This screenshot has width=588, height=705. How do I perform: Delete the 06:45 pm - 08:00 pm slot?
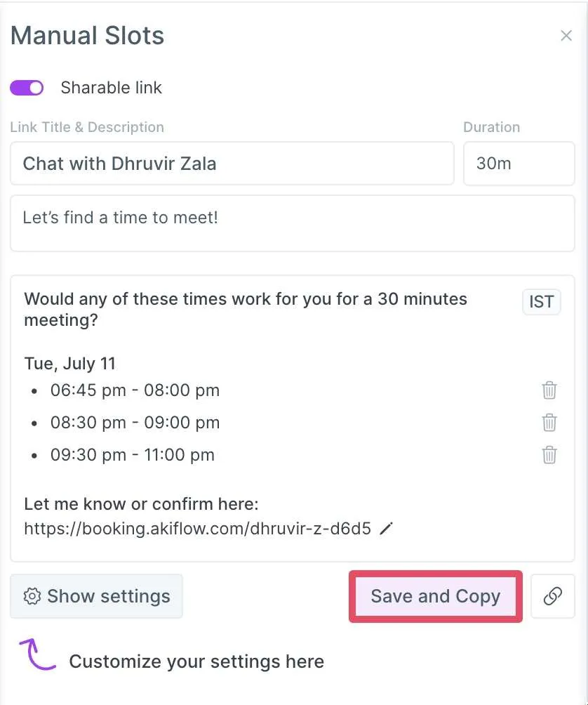[x=549, y=390]
